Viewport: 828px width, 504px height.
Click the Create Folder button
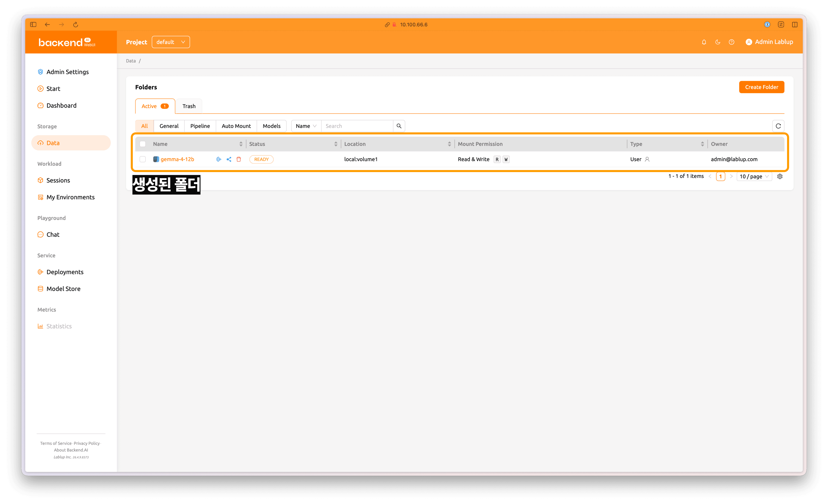pyautogui.click(x=761, y=87)
